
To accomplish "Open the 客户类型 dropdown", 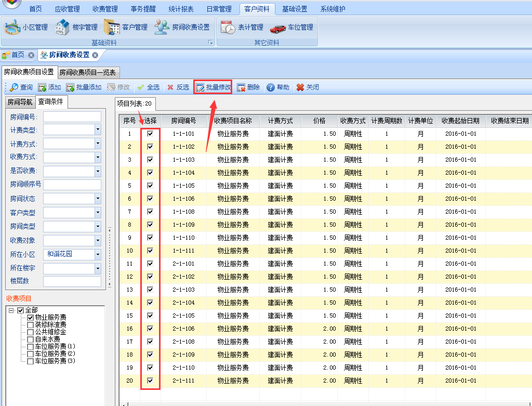I will point(98,213).
